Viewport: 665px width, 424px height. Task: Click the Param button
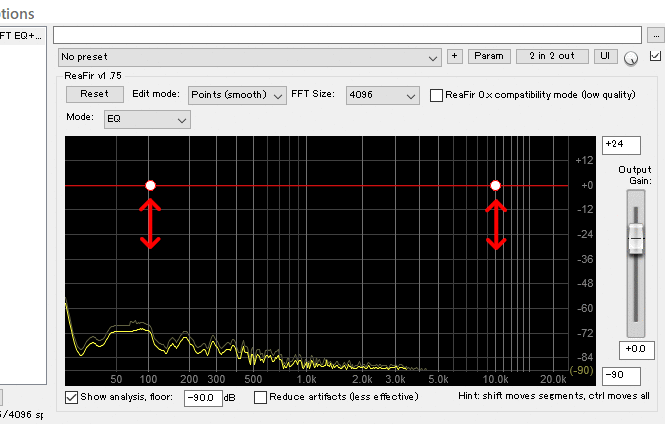coord(488,57)
